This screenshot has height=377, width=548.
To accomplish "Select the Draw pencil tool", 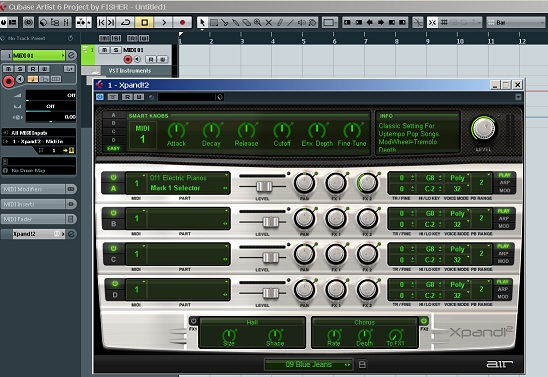I will (x=280, y=23).
